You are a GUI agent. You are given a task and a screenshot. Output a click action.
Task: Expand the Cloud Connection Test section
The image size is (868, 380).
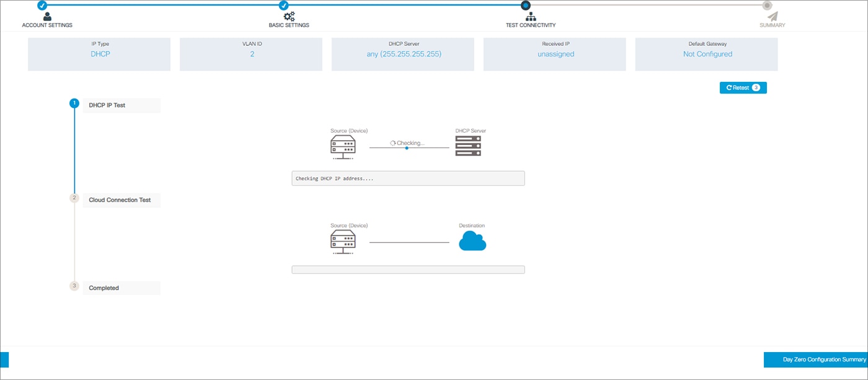point(122,200)
